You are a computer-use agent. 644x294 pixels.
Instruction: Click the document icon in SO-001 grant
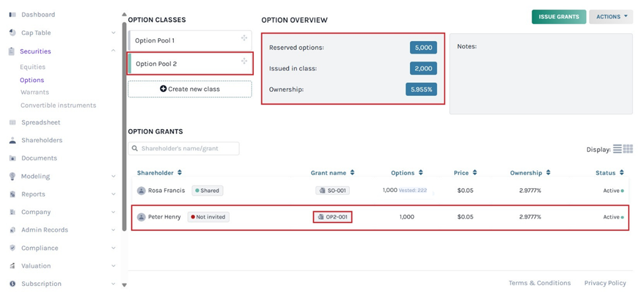322,191
